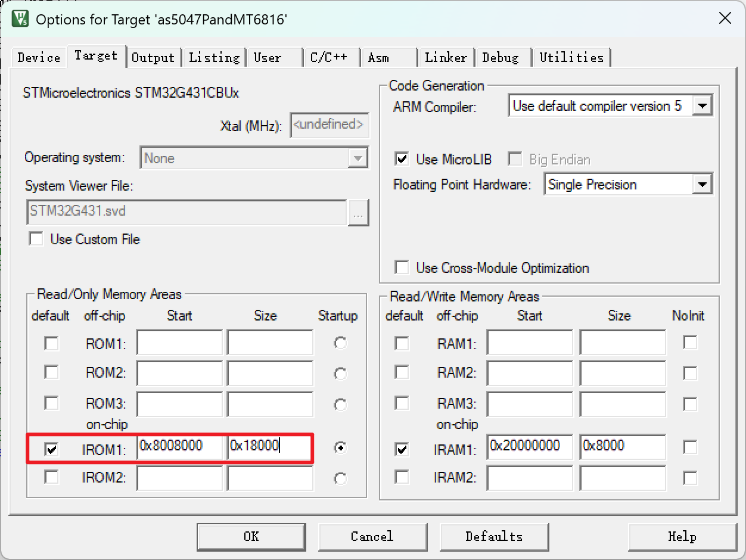The height and width of the screenshot is (560, 746).
Task: Check the RAM2 default checkbox
Action: (402, 372)
